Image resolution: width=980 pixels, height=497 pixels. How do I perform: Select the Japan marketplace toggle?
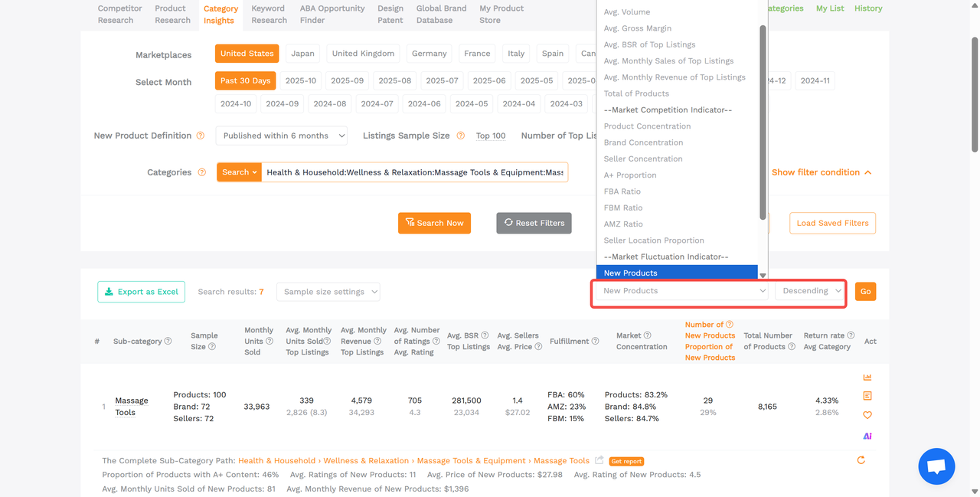point(302,53)
